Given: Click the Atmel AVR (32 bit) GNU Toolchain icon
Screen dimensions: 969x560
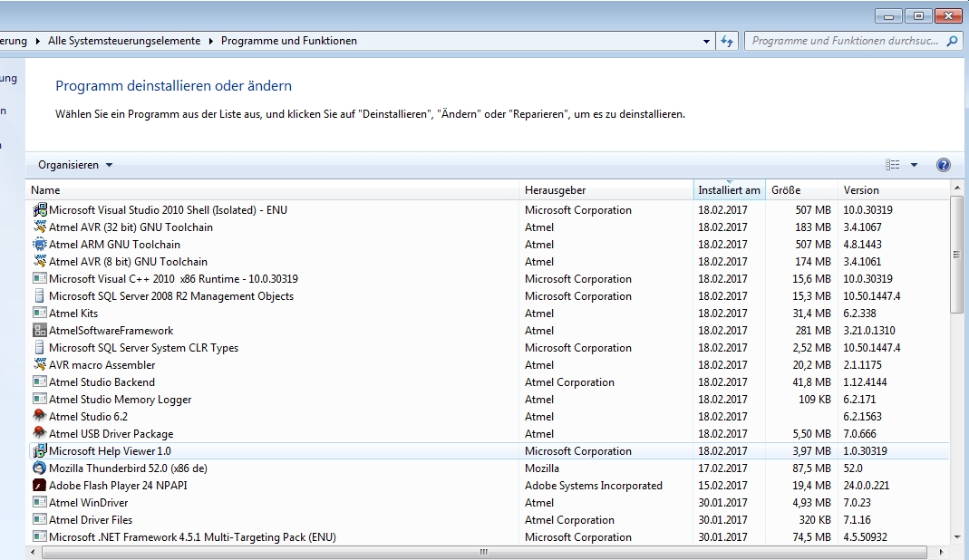Looking at the screenshot, I should [40, 227].
